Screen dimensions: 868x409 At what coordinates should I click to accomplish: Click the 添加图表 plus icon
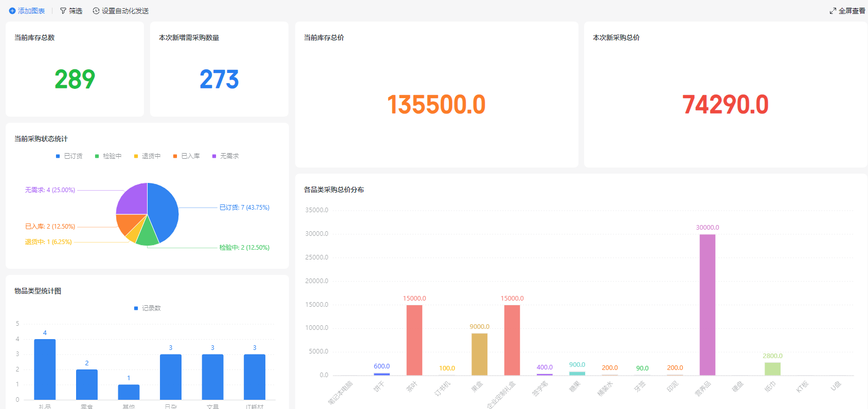tap(12, 11)
